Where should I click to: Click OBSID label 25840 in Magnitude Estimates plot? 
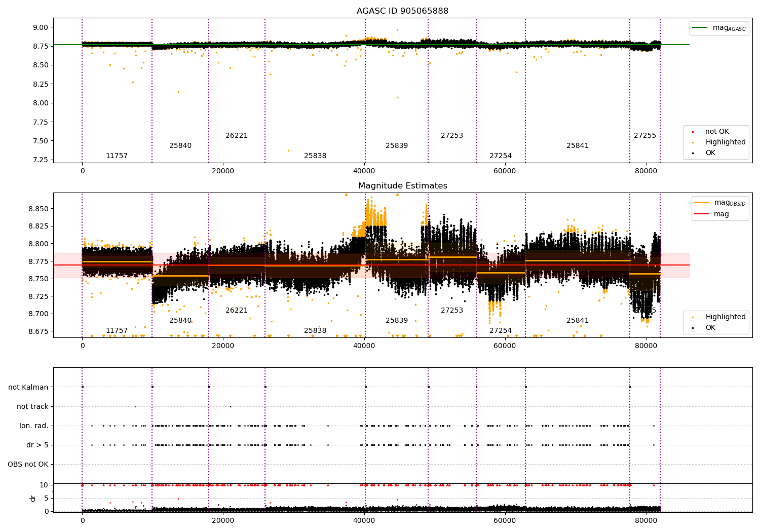pyautogui.click(x=180, y=321)
